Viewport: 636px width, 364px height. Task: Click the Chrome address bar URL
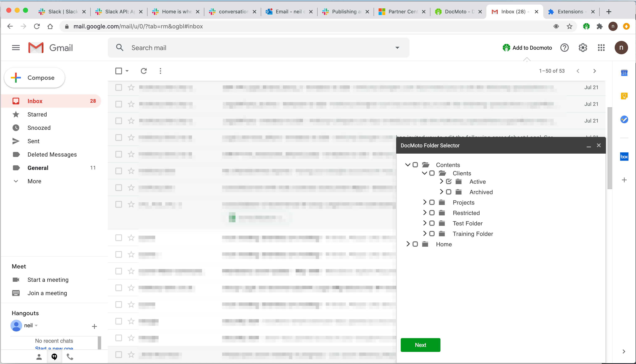click(x=138, y=26)
